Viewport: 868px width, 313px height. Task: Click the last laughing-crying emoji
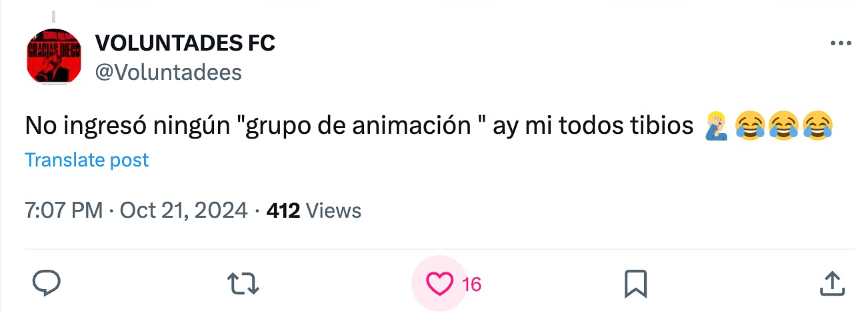pos(817,125)
